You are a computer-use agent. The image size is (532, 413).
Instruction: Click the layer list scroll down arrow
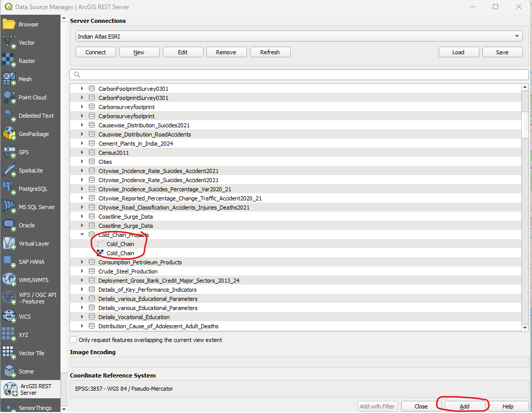[525, 328]
